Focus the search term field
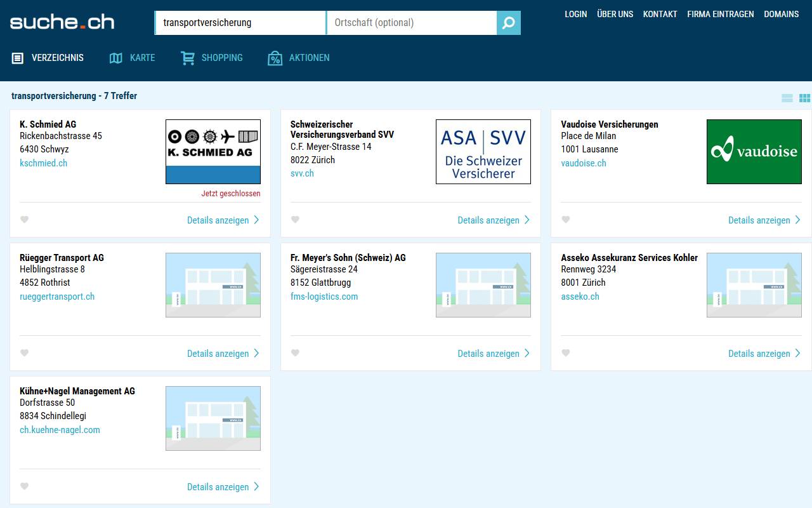Screen dimensions: 812x508 pos(241,23)
